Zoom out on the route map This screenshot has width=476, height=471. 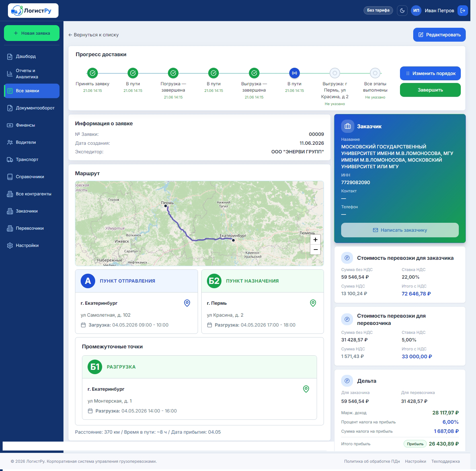pyautogui.click(x=315, y=250)
